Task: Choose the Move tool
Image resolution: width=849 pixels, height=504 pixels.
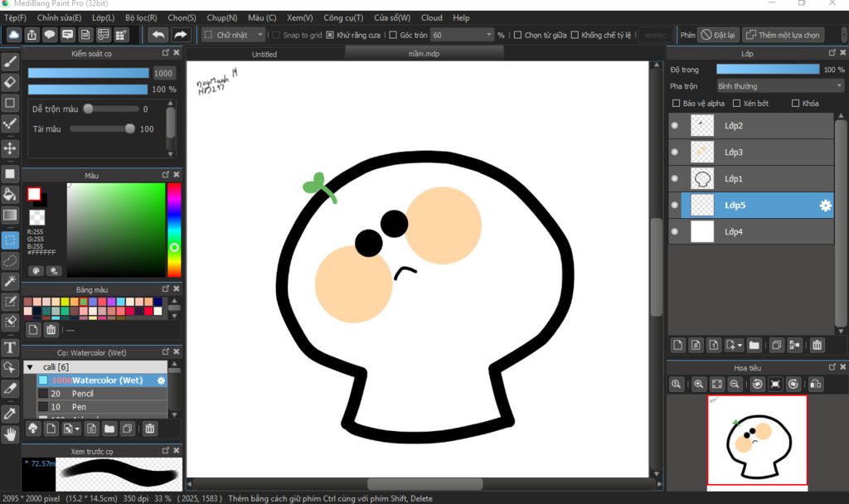Action: coord(10,148)
